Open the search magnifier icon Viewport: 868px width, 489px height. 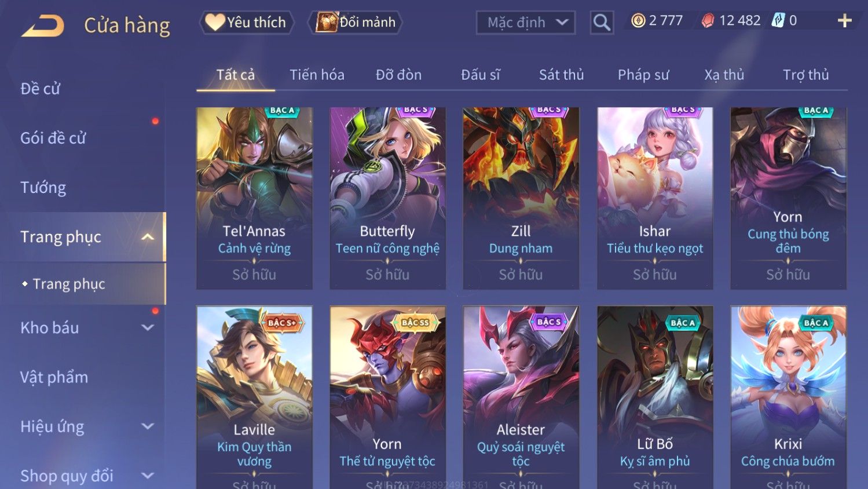coord(602,23)
